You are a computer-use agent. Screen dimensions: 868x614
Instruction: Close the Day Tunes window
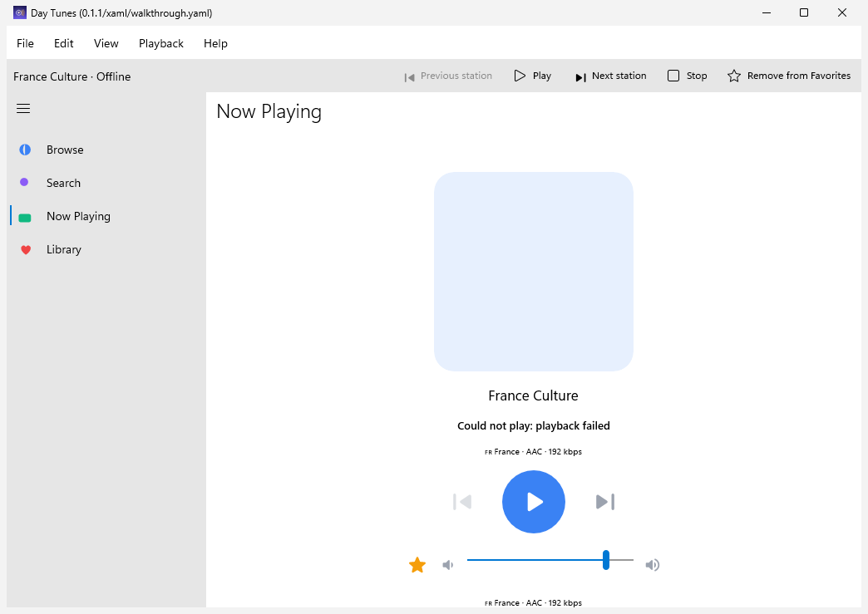(x=842, y=12)
